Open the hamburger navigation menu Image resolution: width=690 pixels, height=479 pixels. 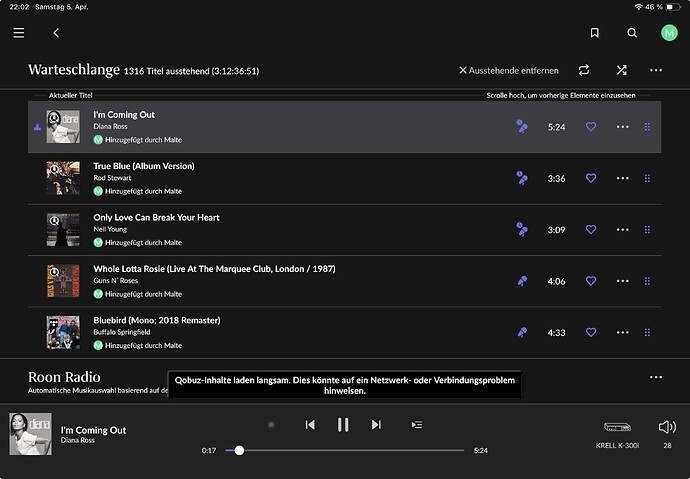tap(18, 33)
